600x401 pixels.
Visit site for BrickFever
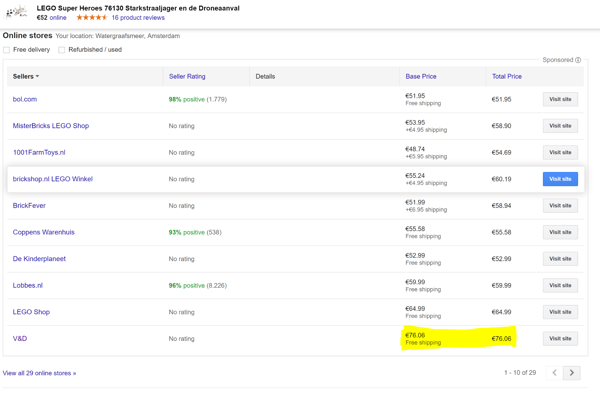560,205
